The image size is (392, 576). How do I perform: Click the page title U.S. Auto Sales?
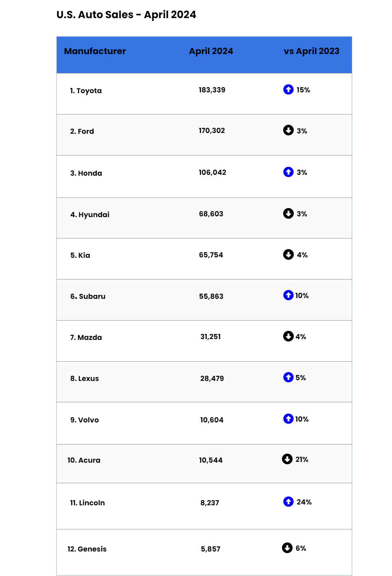(126, 15)
